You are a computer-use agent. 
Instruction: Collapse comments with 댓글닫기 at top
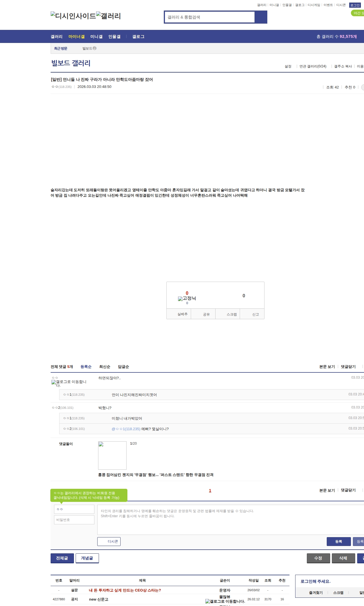348,367
